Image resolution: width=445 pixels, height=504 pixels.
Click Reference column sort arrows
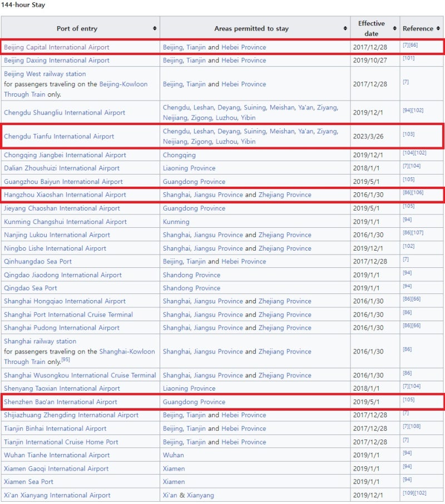coord(438,28)
